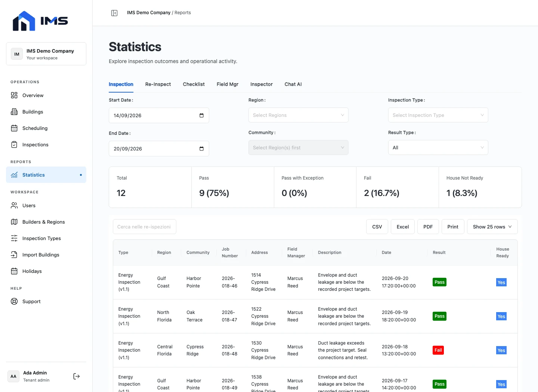Image resolution: width=538 pixels, height=392 pixels.
Task: Click the Pass badge for job 2026-018-46
Action: point(440,282)
